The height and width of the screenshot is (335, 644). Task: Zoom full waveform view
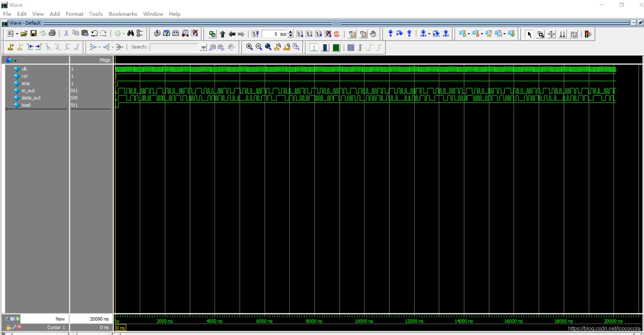pyautogui.click(x=268, y=47)
